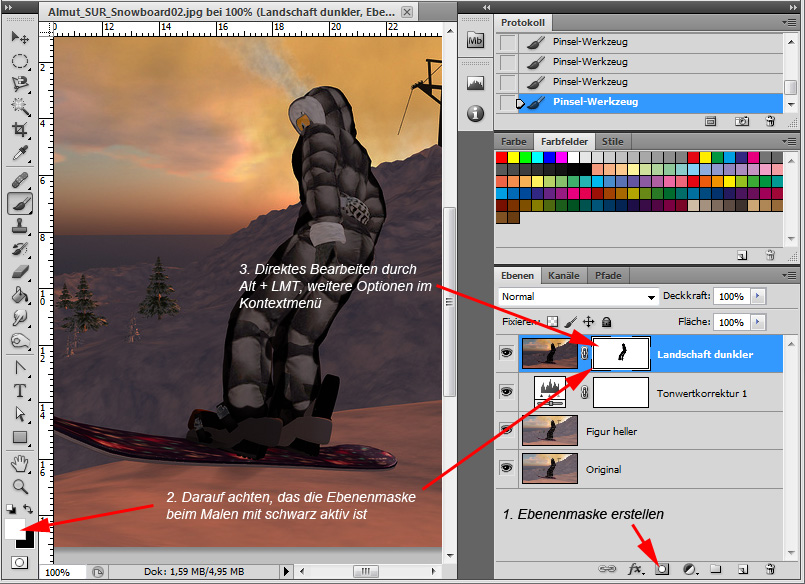Select the Figur heller layer
Viewport: 805px width, 584px height.
pos(612,431)
